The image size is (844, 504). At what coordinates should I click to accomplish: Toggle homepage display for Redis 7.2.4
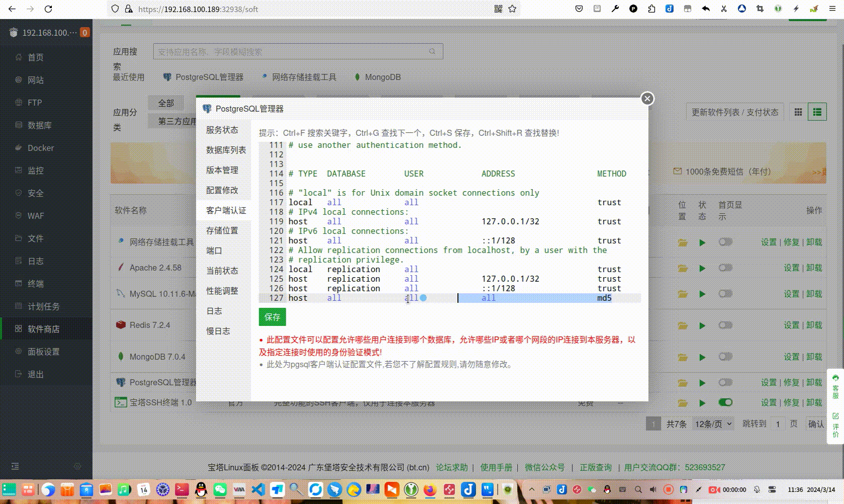pos(725,325)
